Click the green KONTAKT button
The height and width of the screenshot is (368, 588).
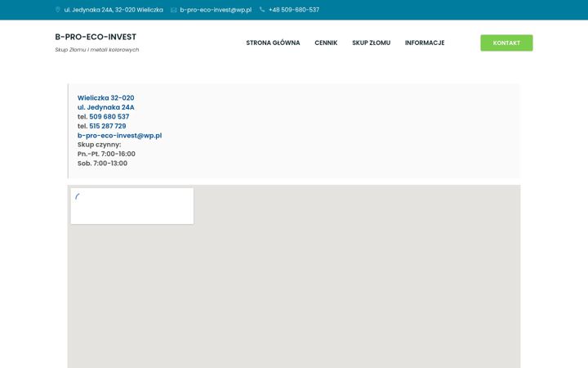click(506, 43)
